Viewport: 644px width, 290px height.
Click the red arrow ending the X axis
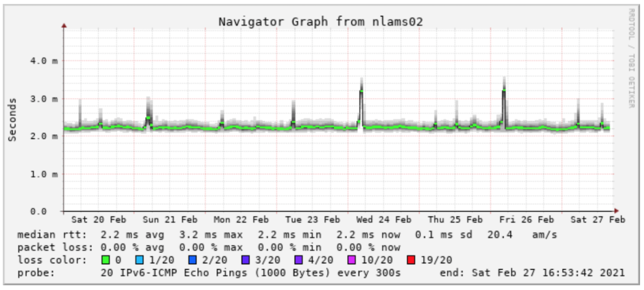[x=616, y=211]
